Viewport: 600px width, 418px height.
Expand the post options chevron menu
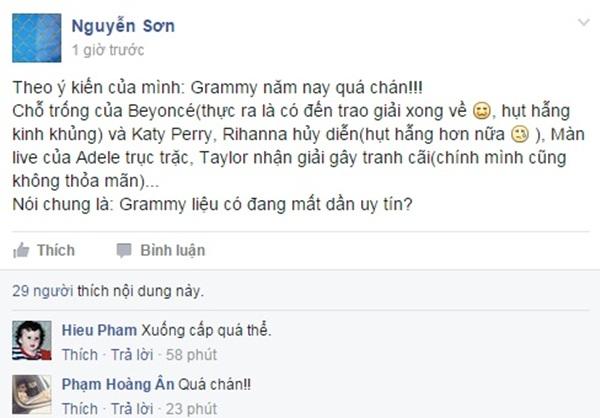pos(584,21)
